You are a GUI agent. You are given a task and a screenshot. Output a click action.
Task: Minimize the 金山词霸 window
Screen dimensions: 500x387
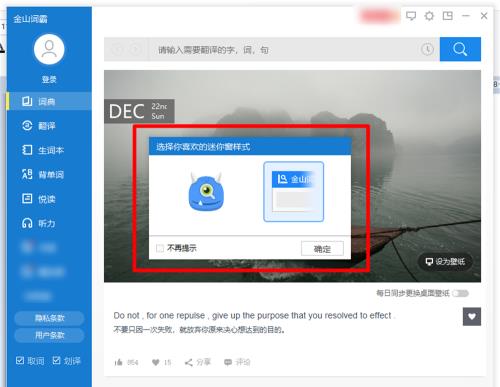pyautogui.click(x=466, y=16)
